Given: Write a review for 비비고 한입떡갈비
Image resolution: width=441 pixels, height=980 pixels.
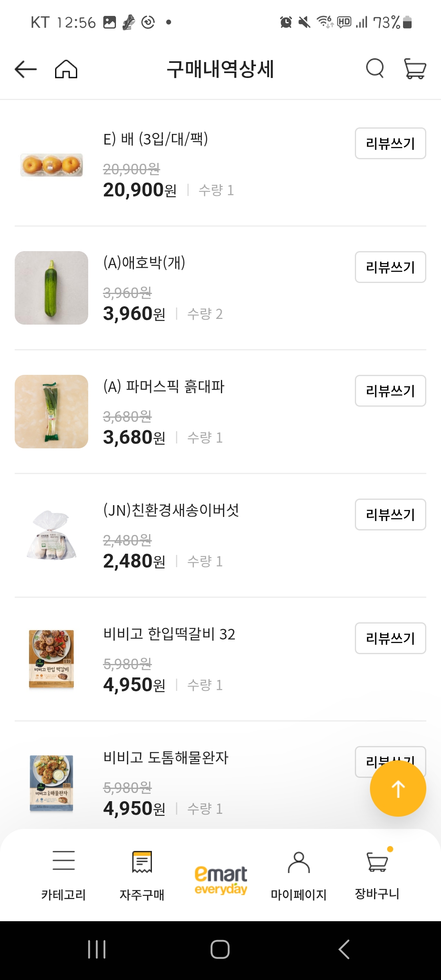Looking at the screenshot, I should (x=390, y=638).
